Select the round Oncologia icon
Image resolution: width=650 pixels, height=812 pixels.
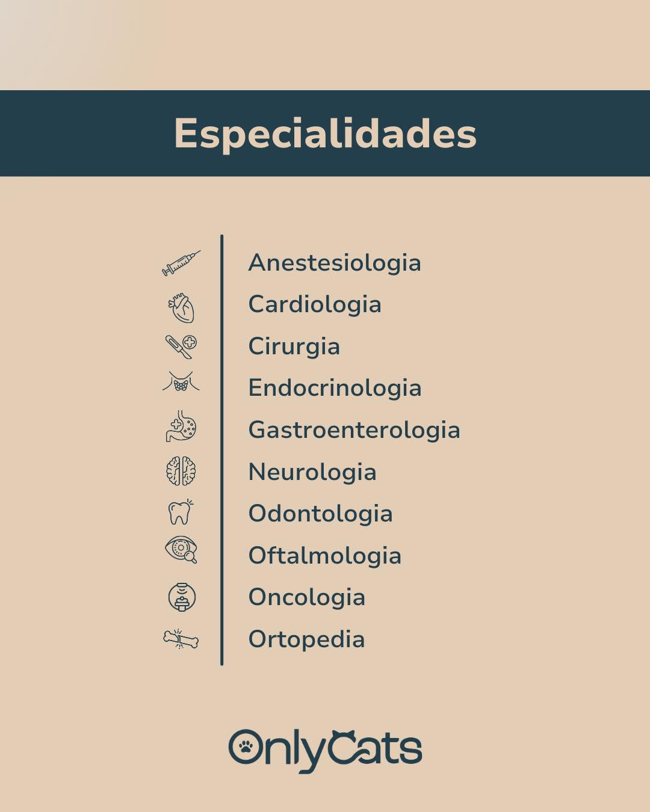182,597
